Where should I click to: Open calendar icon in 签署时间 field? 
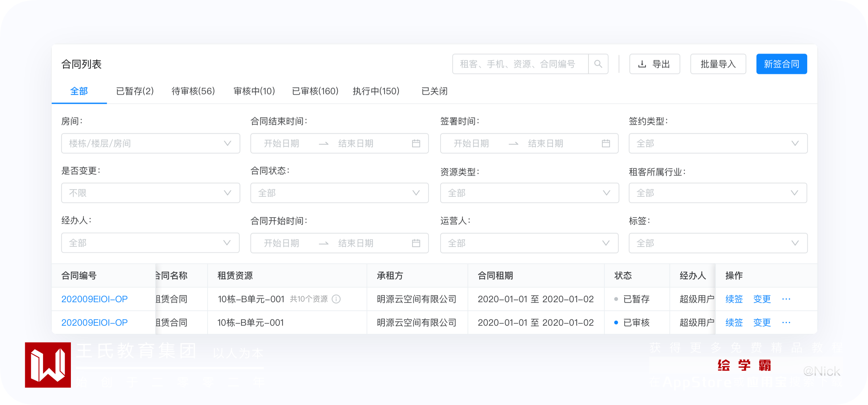click(x=606, y=143)
